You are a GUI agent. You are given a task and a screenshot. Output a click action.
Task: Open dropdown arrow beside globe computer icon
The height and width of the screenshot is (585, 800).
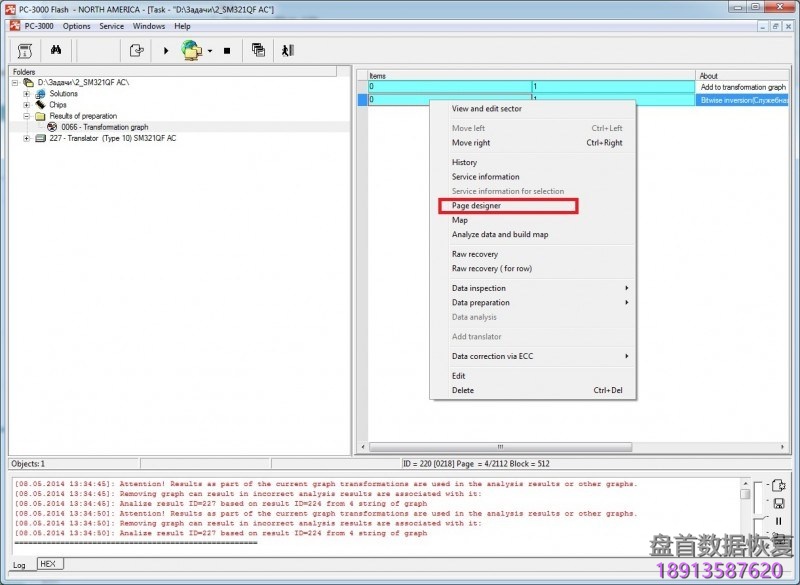point(210,51)
